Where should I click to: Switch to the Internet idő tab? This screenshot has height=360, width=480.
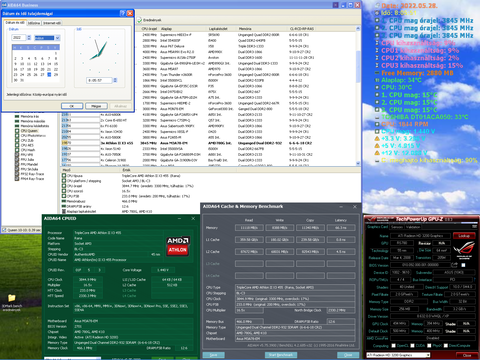pos(52,23)
